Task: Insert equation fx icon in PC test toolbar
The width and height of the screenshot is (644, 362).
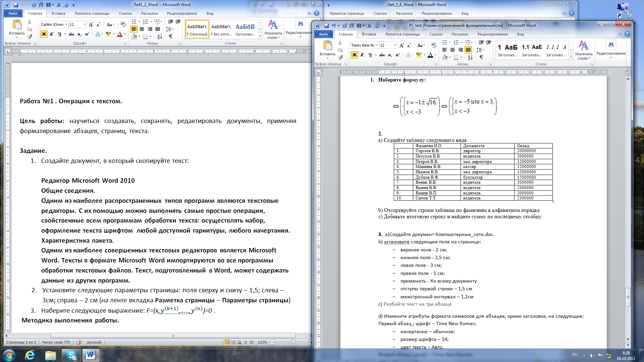Action: coord(369,26)
